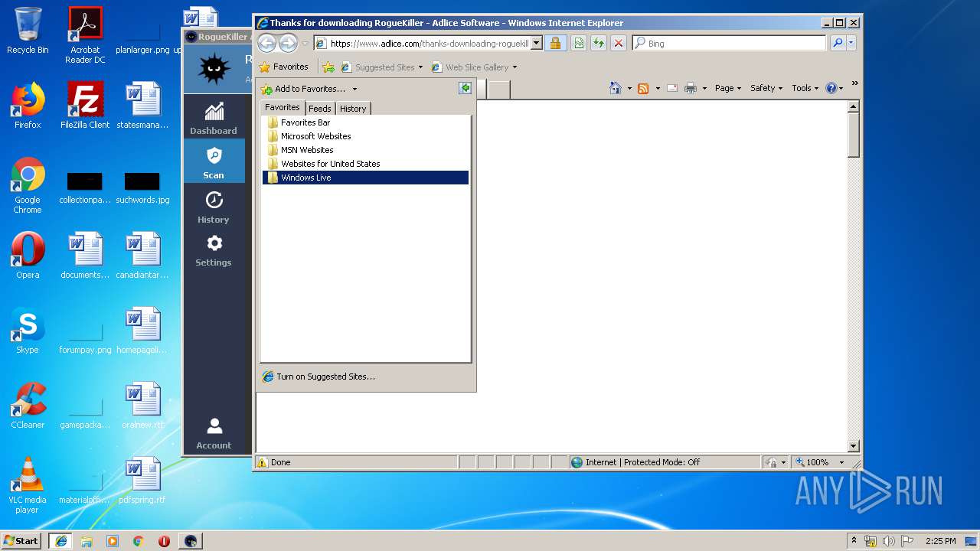Viewport: 980px width, 551px height.
Task: Go back with the IE Back arrow
Action: point(266,44)
